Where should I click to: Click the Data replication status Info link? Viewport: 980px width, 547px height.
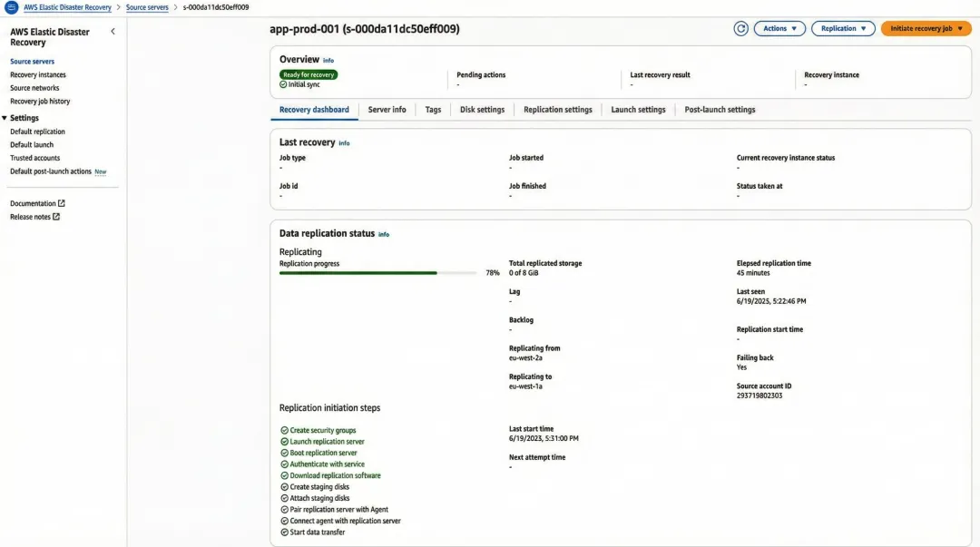pyautogui.click(x=384, y=233)
